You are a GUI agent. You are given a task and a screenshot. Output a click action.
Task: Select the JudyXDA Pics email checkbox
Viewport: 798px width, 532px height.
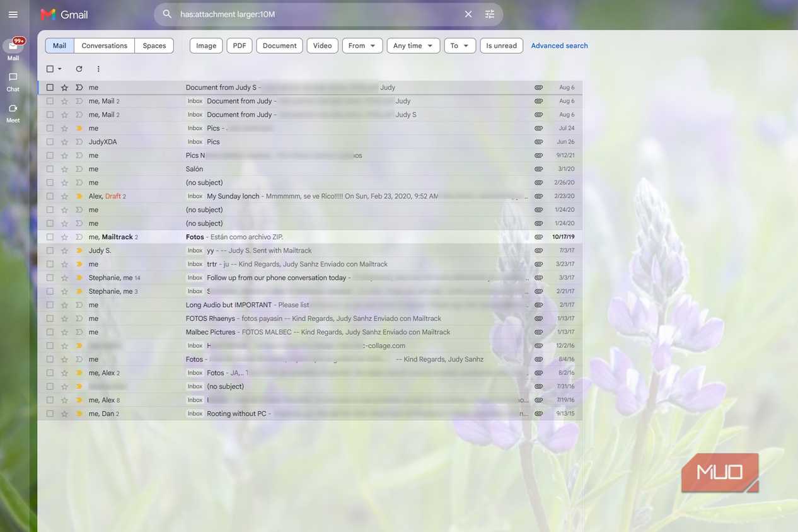click(x=50, y=142)
